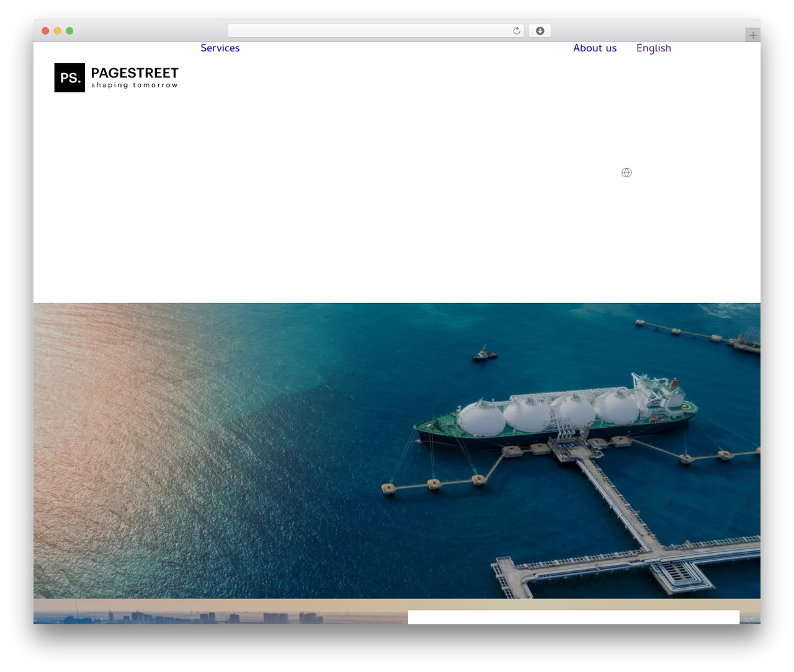Maximize the window with green button
This screenshot has width=794, height=672.
(69, 31)
